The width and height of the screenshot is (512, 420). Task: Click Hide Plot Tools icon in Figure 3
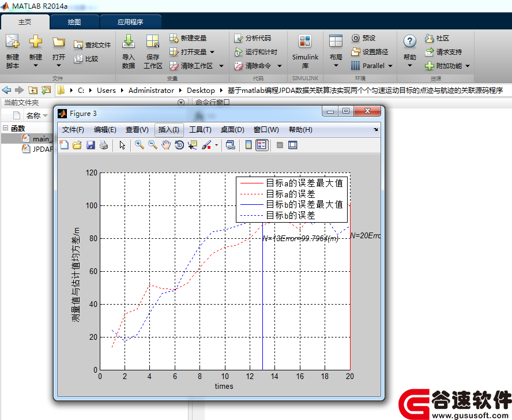coord(280,145)
